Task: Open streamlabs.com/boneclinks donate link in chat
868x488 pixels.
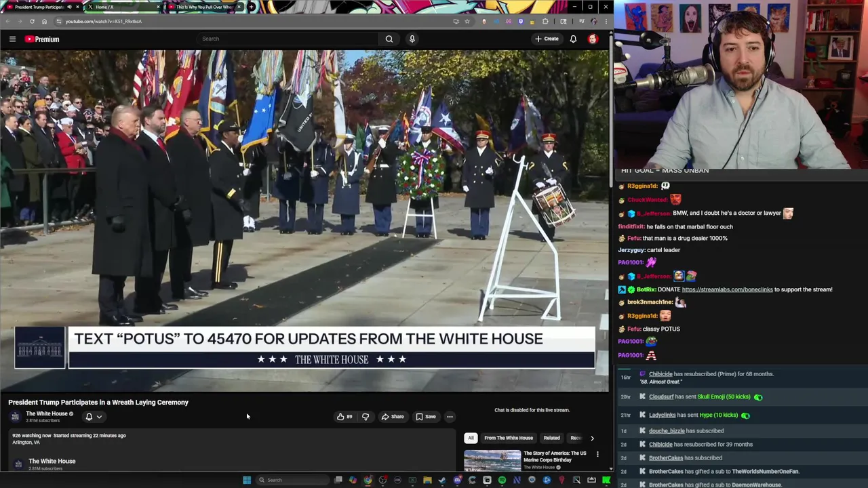Action: 727,289
